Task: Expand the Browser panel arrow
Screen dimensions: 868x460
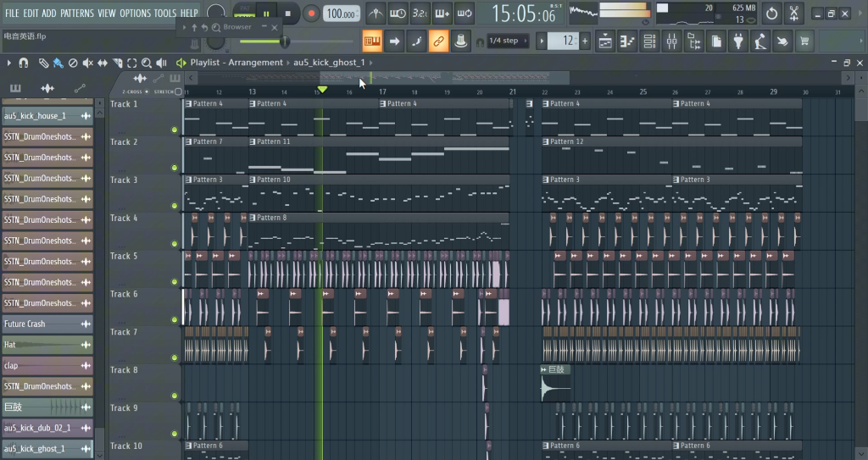Action: [x=184, y=27]
